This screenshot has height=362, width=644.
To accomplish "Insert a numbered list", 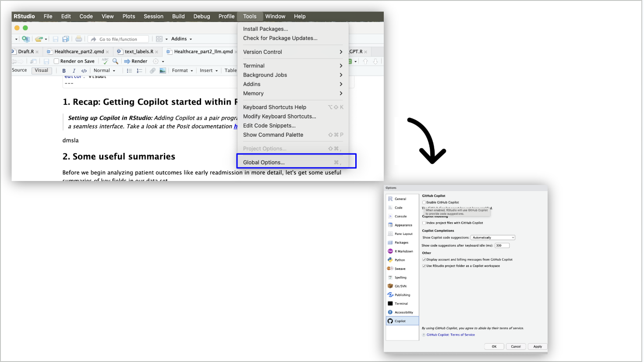I will pyautogui.click(x=139, y=71).
